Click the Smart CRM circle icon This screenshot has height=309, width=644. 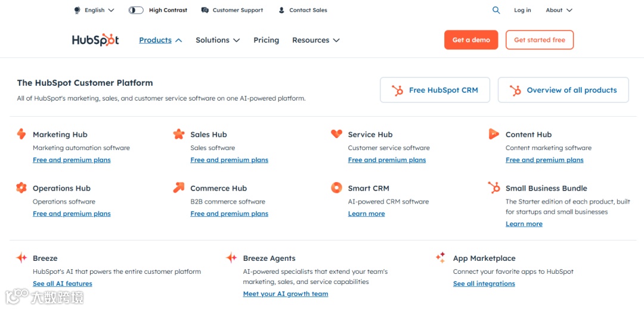pos(336,188)
